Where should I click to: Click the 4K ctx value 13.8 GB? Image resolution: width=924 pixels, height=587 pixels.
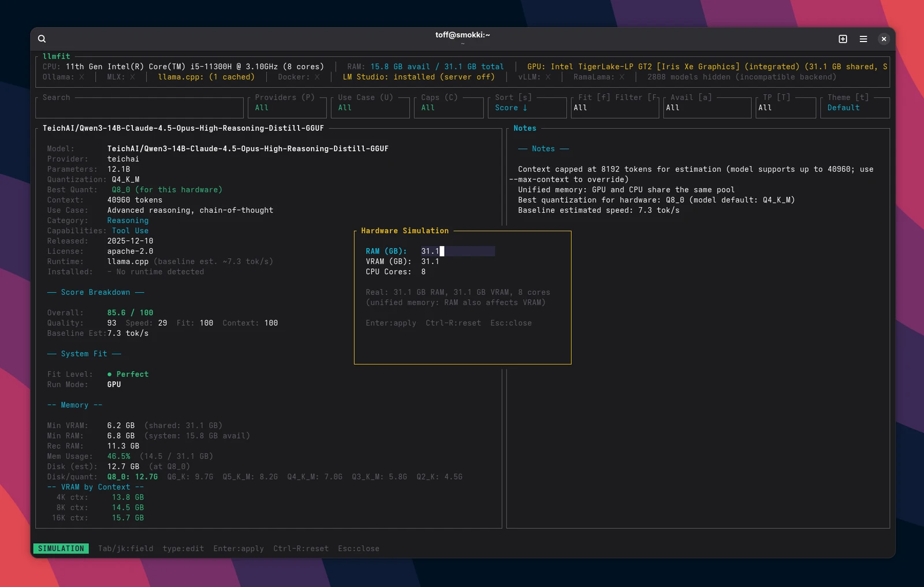tap(128, 498)
